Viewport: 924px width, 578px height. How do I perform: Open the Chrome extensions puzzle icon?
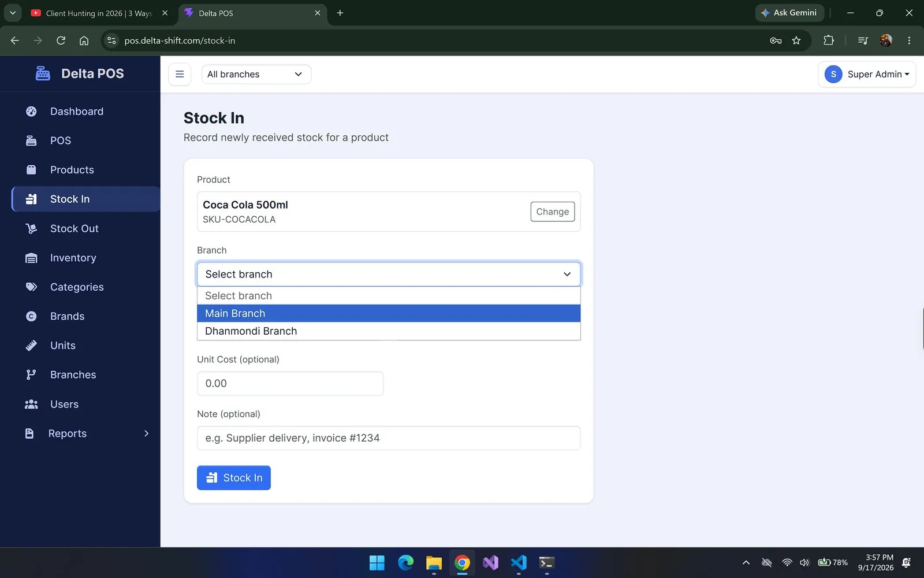(x=829, y=40)
